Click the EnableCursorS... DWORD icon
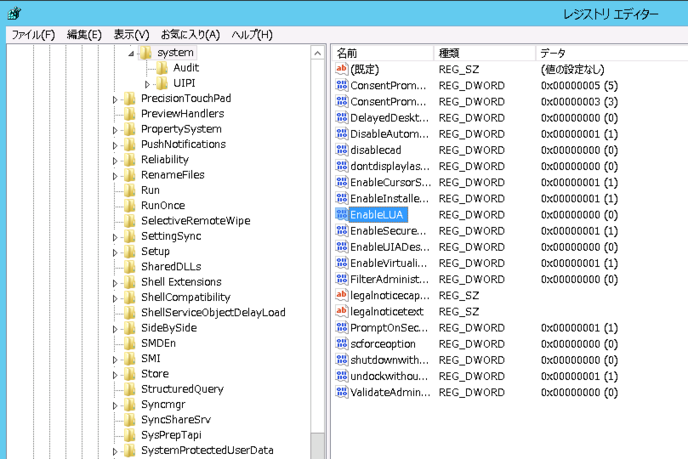688x459 pixels. click(341, 182)
